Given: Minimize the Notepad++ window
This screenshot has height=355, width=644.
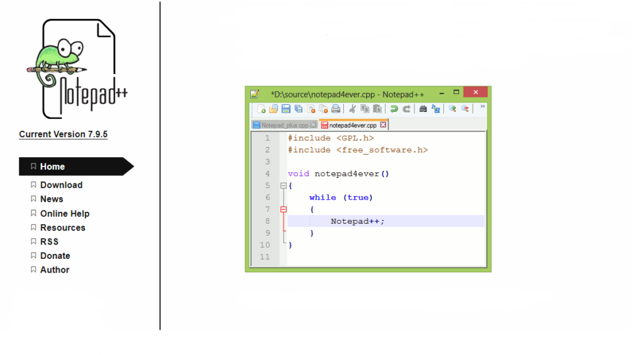Looking at the screenshot, I should [441, 93].
